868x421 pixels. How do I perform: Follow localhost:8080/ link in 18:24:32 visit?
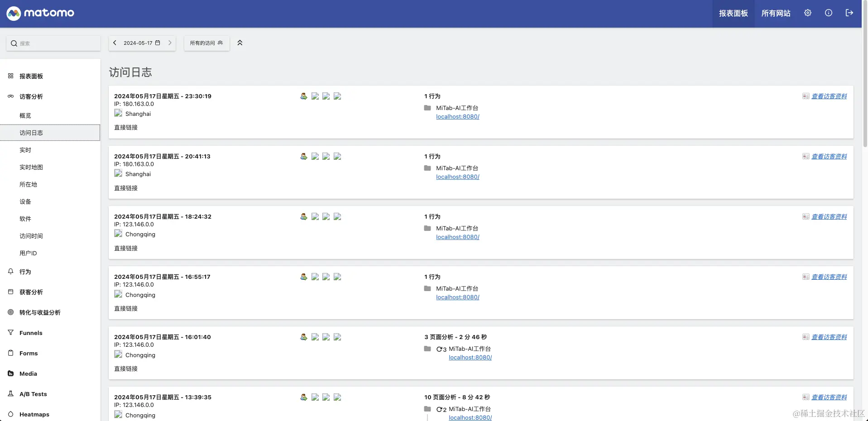tap(458, 237)
